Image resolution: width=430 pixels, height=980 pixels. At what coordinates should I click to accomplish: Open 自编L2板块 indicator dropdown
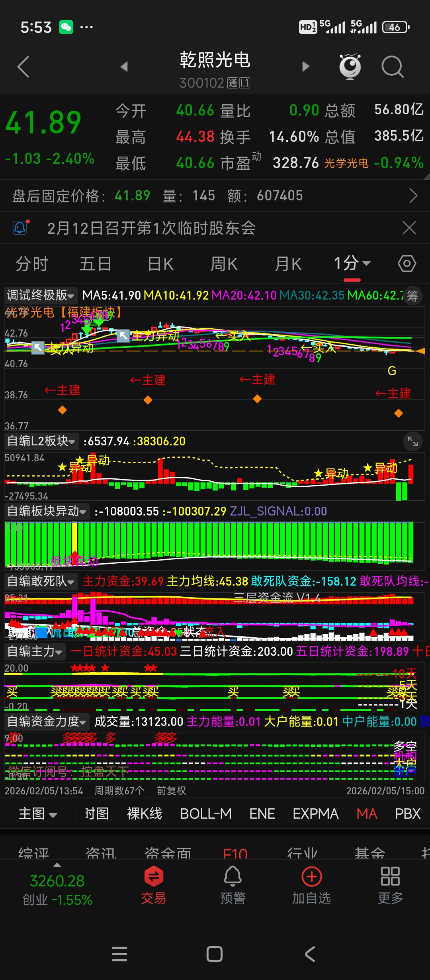coord(41,441)
